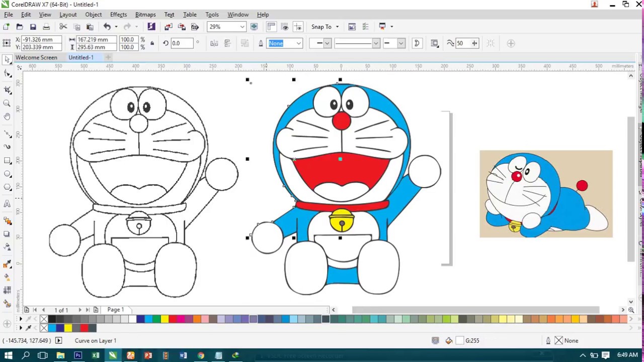Click the Publish to PDF icon
The image size is (644, 362).
[195, 27]
